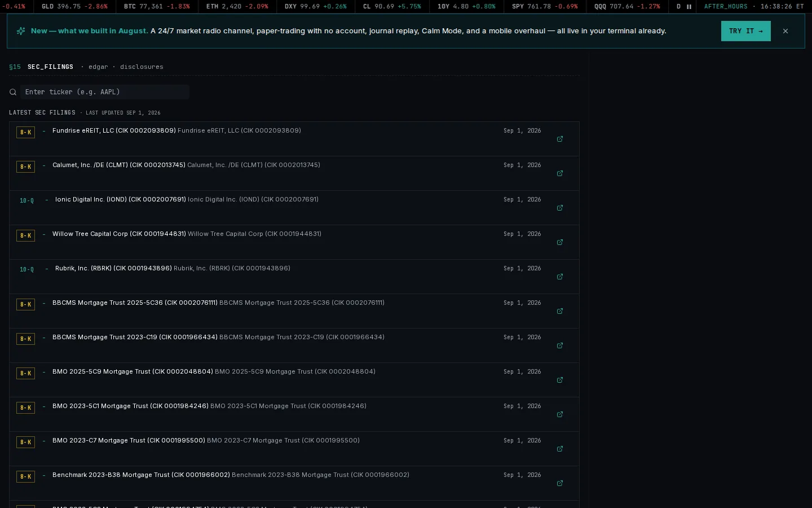
Task: Open BMO 2023-C7 Mortgage Trust filing title
Action: click(129, 440)
